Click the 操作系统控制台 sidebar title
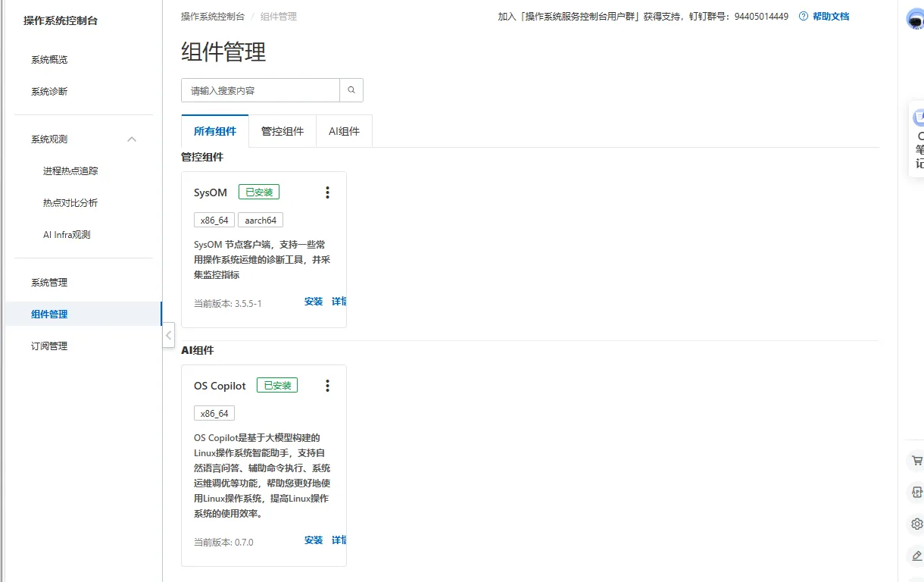924x582 pixels. (61, 21)
